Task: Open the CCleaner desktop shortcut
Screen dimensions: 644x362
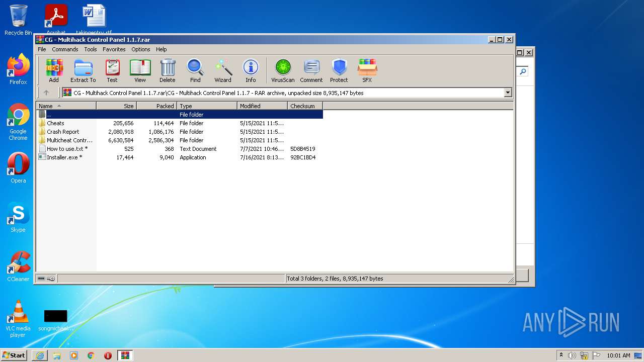Action: 18,266
